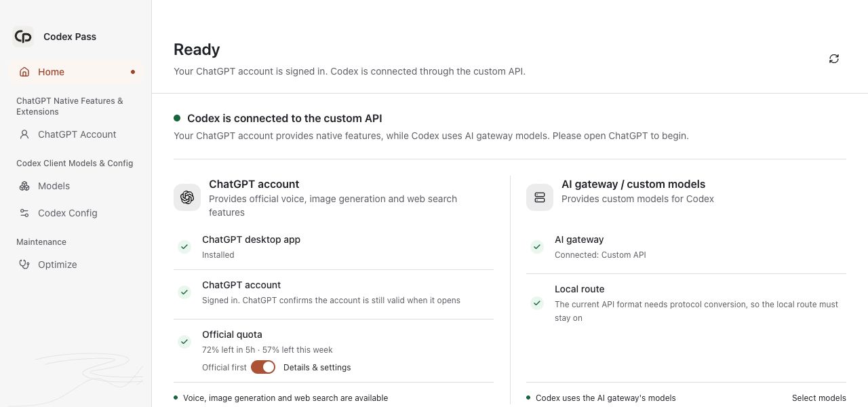Click 'Codex uses the AI gateway's models' text
This screenshot has width=868, height=407.
[606, 398]
